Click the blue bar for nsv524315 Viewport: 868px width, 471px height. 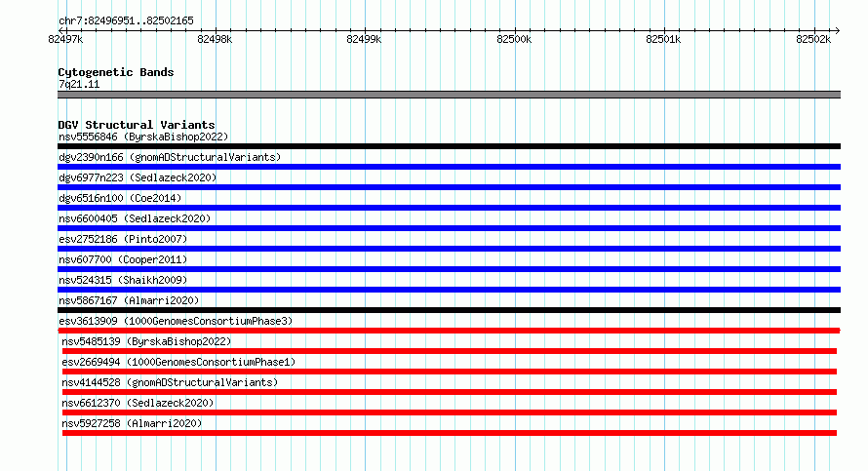[x=449, y=290]
